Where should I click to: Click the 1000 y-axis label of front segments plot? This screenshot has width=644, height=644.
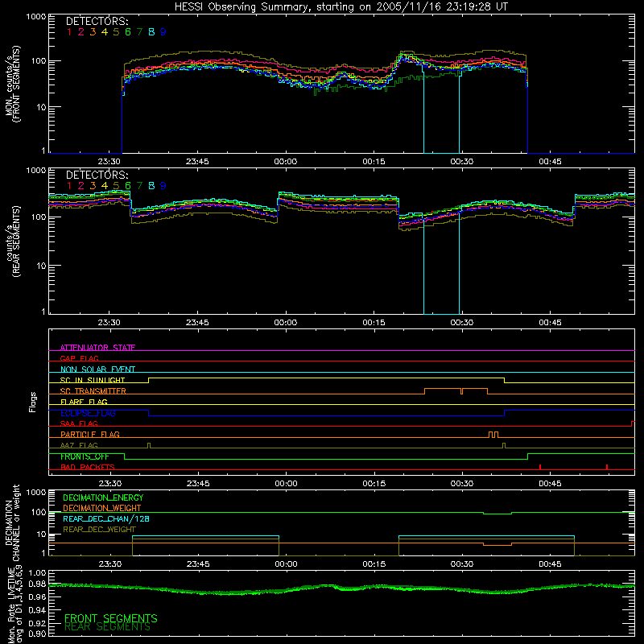click(x=36, y=17)
